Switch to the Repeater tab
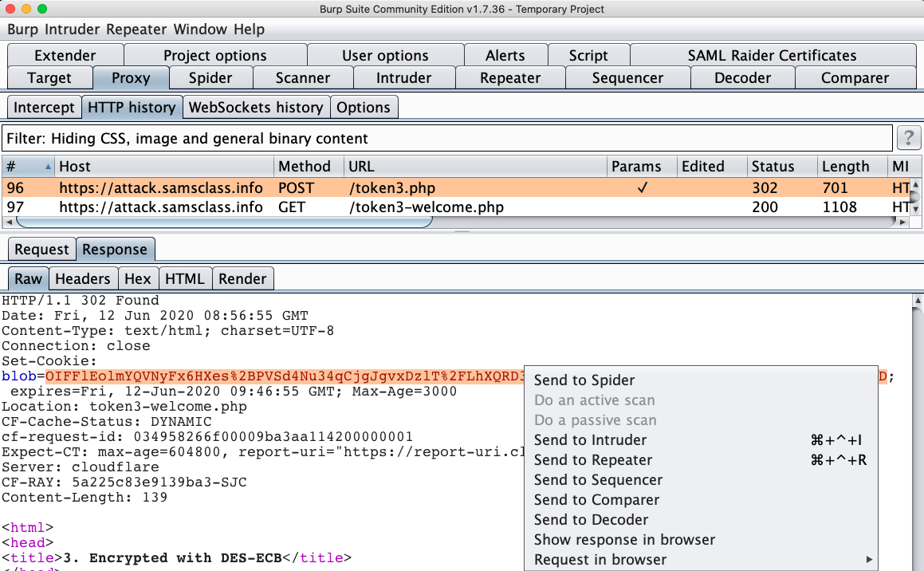924x571 pixels. tap(510, 78)
